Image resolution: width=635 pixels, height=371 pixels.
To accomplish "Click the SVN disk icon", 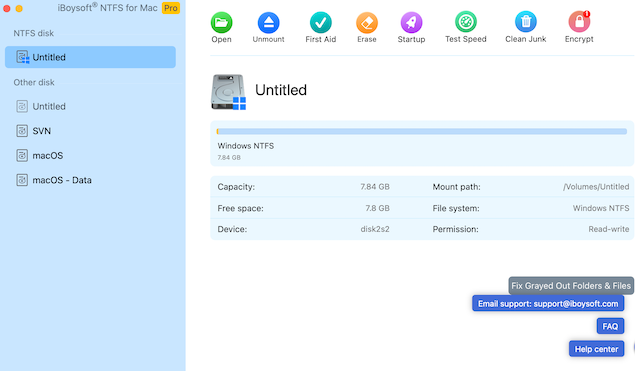I will (22, 131).
